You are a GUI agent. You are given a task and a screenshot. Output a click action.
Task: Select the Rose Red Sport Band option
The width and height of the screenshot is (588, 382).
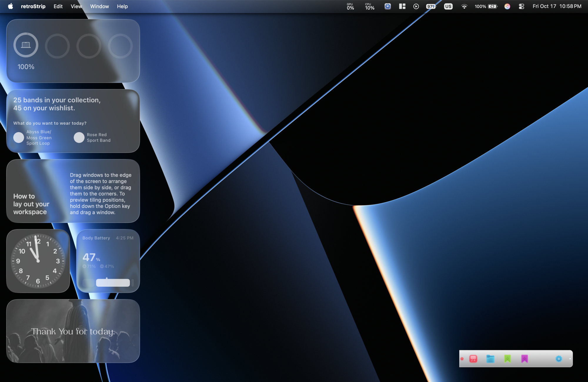coord(79,138)
